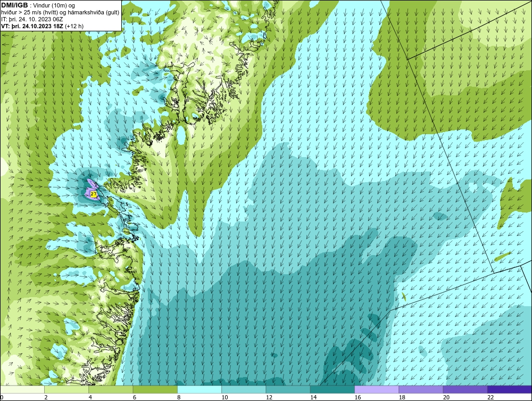Click the legend swatch between 6 and 8

point(155,389)
